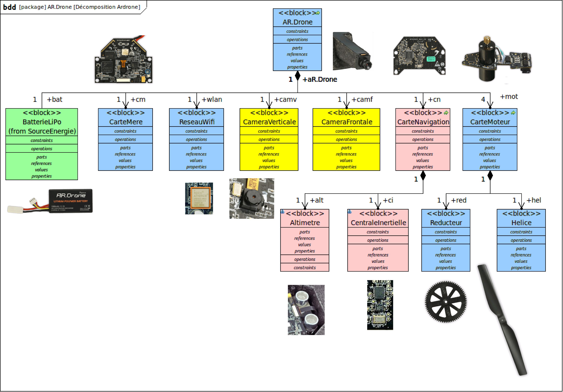The image size is (563, 392).
Task: Click the multiplicity 4 near CarteMoteur
Action: [x=483, y=99]
